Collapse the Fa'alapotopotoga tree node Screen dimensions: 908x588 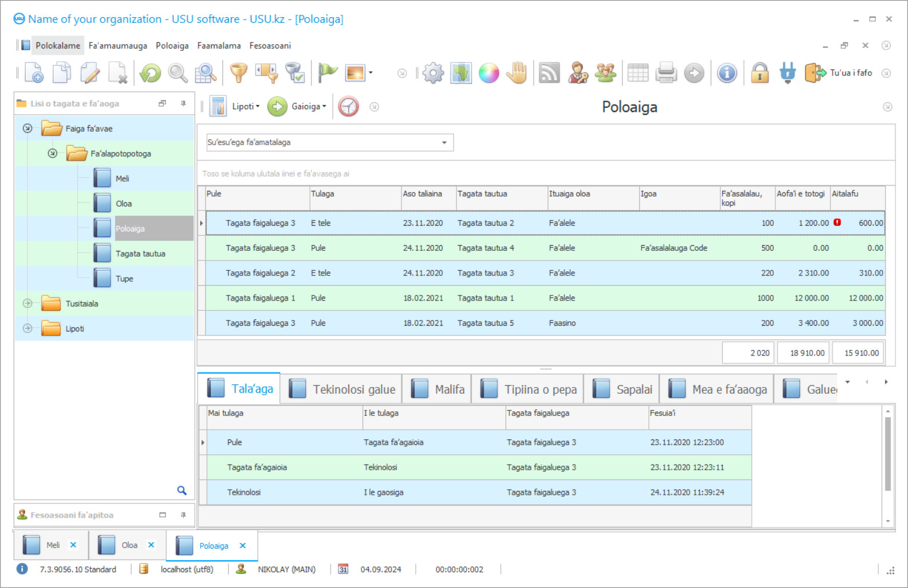pos(53,153)
